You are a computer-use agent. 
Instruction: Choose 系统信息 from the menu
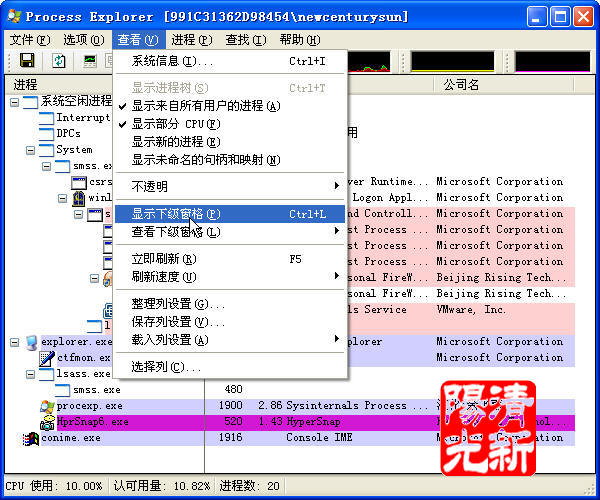tap(231, 61)
